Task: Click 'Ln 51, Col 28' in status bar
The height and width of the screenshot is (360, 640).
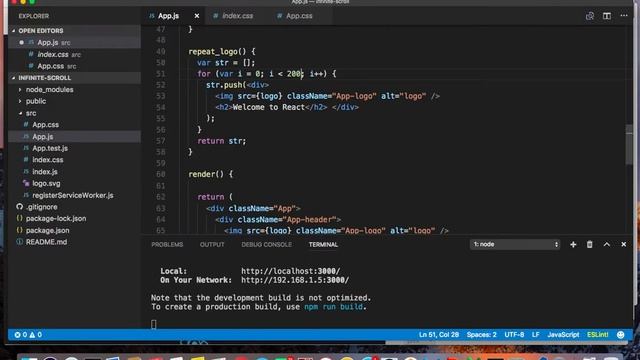Action: pos(439,335)
